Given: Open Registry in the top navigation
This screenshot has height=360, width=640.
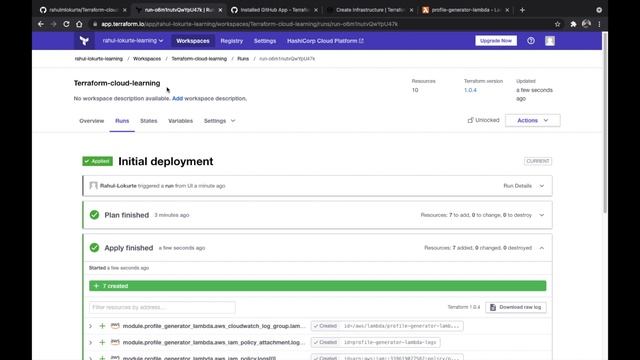Looking at the screenshot, I should (x=231, y=41).
